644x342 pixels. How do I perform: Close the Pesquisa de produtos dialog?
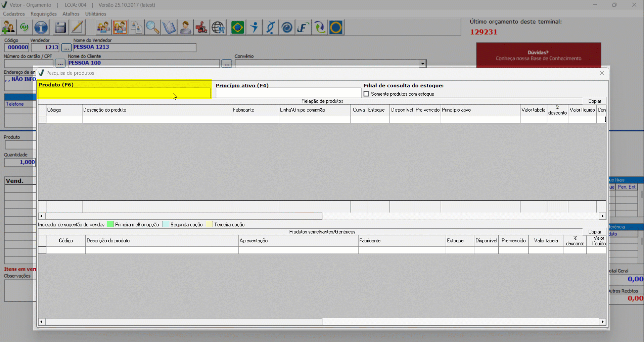(x=602, y=73)
